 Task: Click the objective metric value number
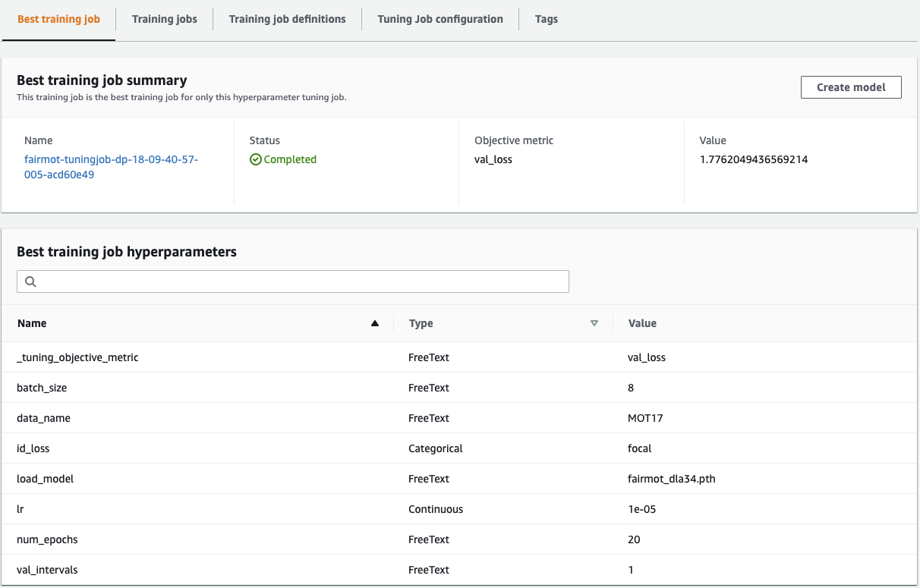(x=753, y=159)
